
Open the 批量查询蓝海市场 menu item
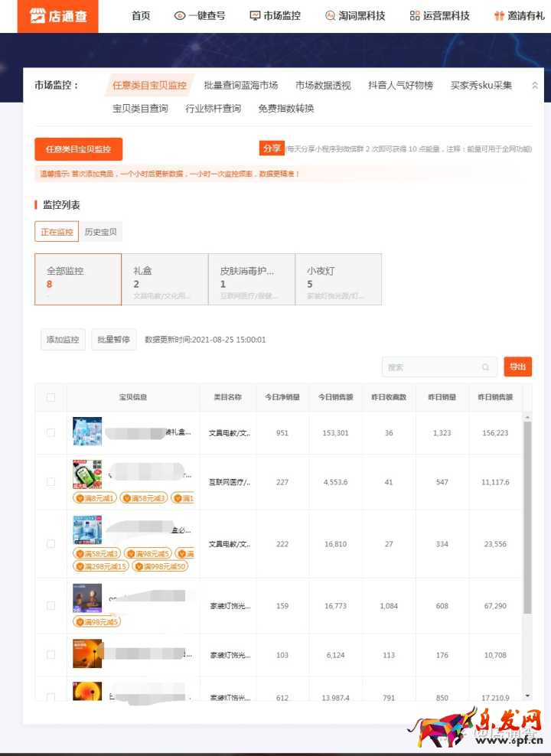tap(240, 86)
